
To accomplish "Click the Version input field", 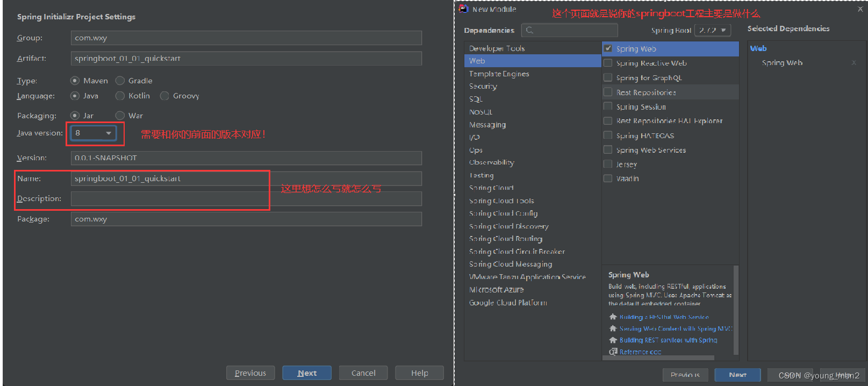I will [246, 158].
